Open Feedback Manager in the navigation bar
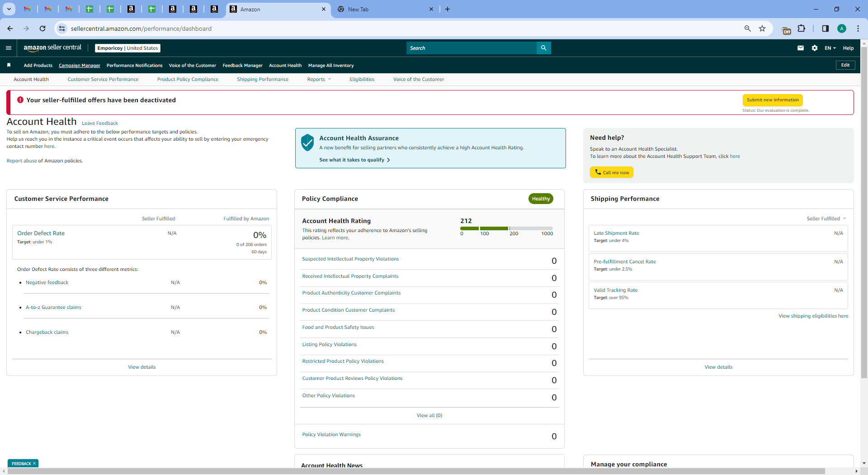The image size is (868, 475). click(x=243, y=66)
